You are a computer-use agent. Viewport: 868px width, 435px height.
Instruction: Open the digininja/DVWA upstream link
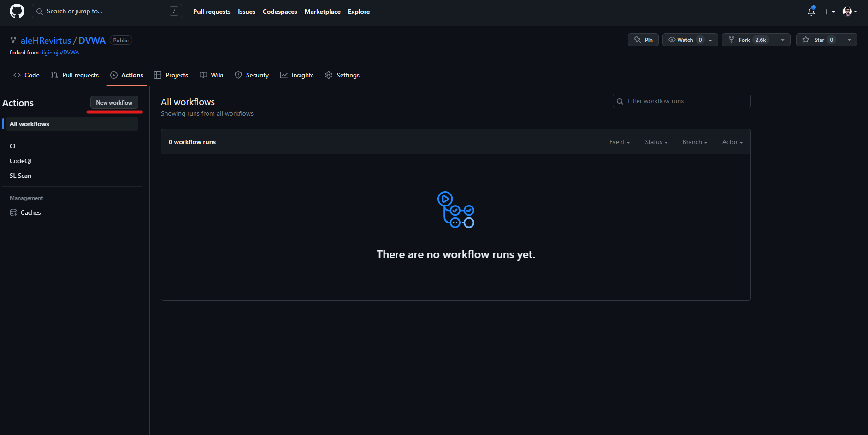pyautogui.click(x=59, y=53)
